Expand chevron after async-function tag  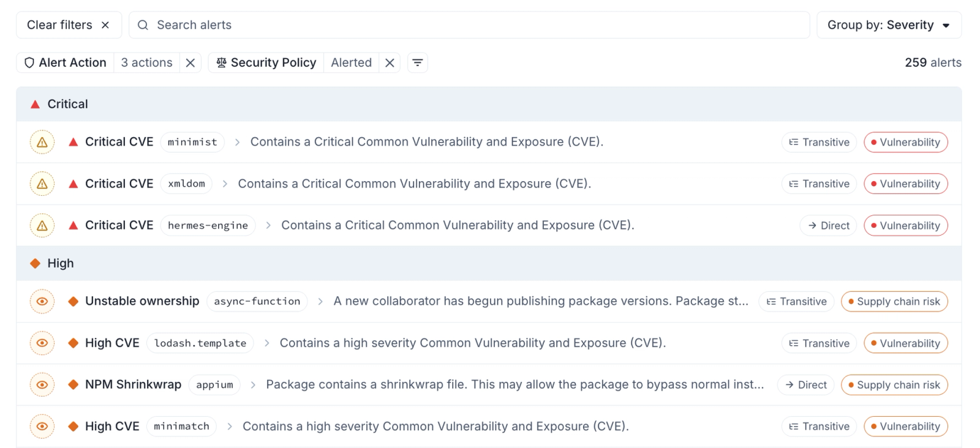[320, 301]
